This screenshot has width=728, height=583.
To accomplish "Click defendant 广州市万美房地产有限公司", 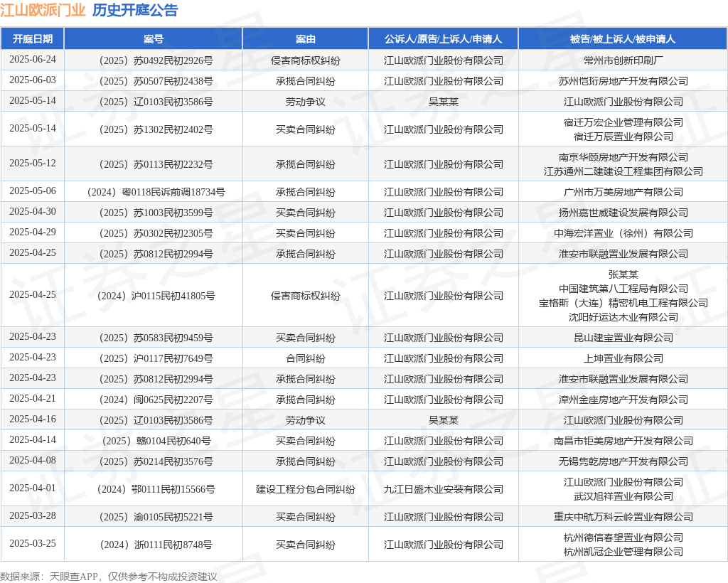I will 623,192.
